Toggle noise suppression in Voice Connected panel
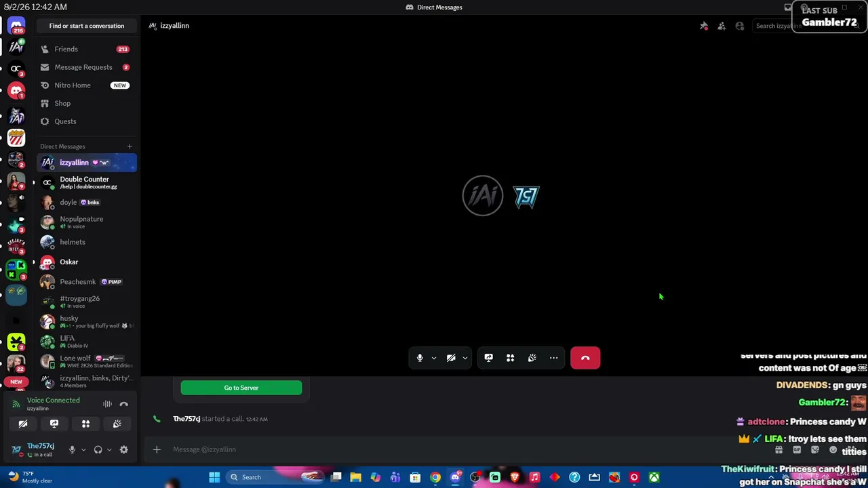The width and height of the screenshot is (868, 488). tap(107, 404)
